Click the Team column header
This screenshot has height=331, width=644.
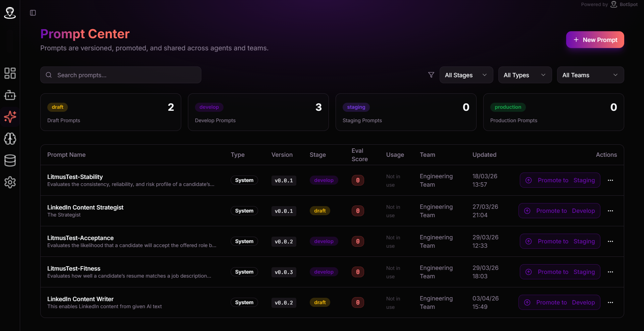point(428,155)
